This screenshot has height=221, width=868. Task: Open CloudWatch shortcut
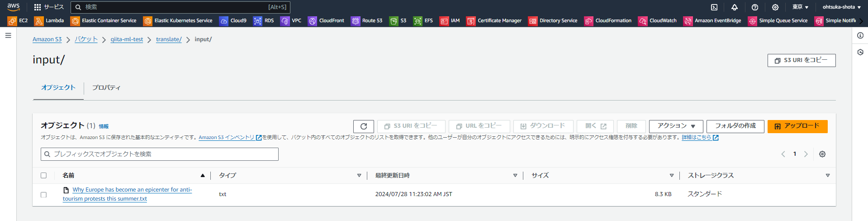tap(658, 21)
